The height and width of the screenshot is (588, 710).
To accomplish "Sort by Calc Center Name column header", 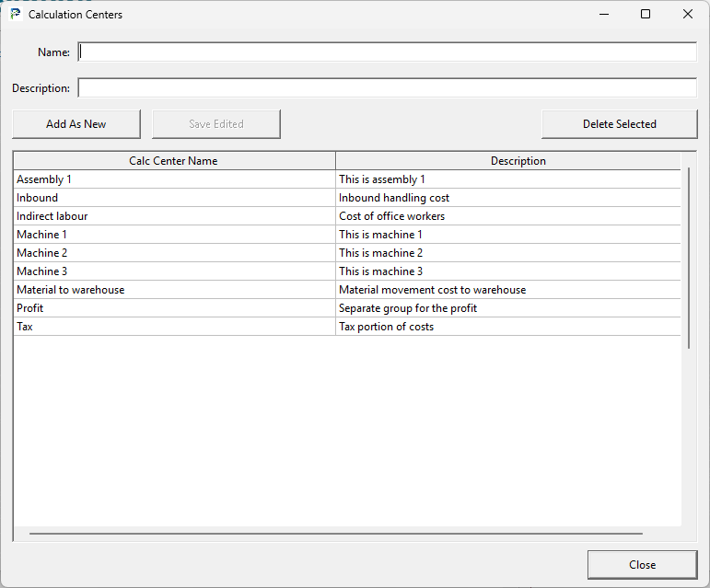I will point(174,161).
